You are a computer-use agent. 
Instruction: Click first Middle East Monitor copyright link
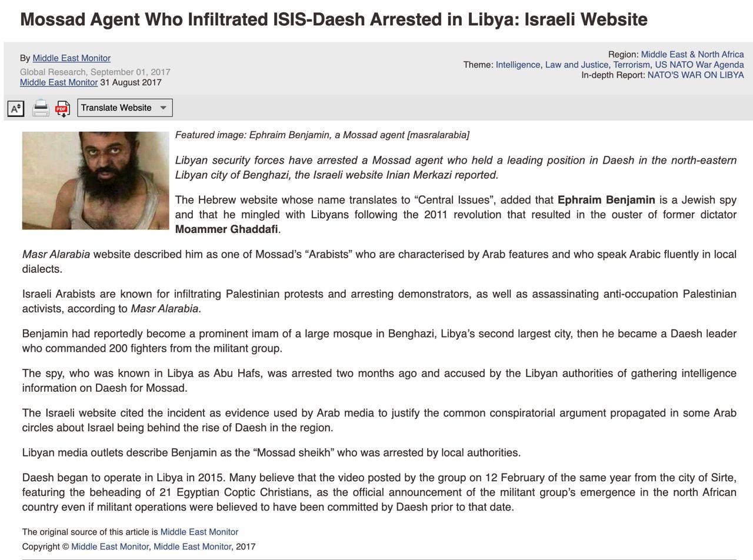pos(110,546)
